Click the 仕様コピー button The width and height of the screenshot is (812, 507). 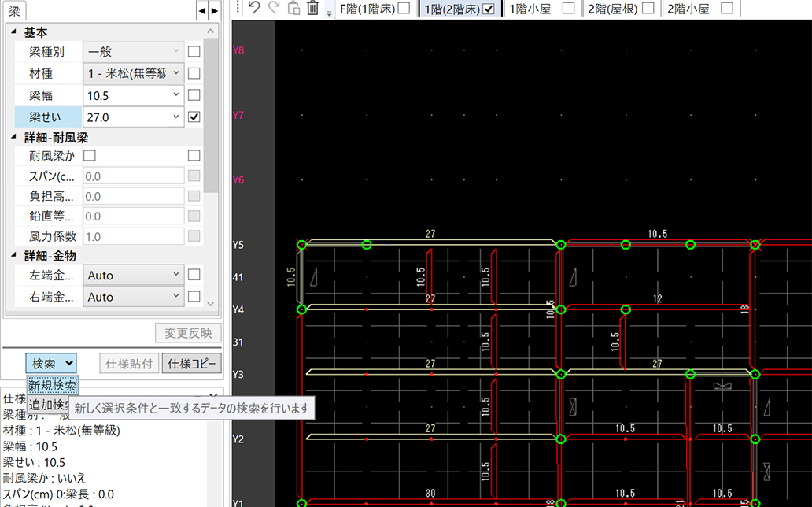coord(191,363)
